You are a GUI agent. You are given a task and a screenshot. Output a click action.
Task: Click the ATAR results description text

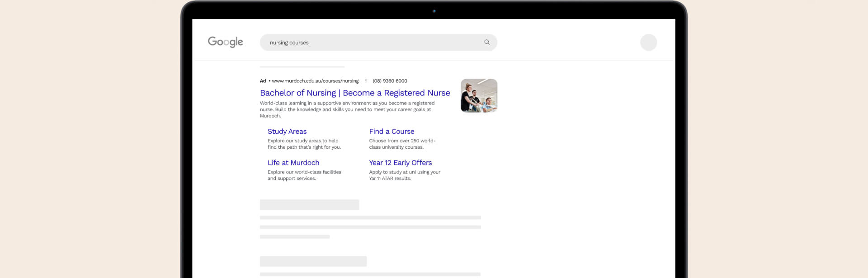click(404, 175)
